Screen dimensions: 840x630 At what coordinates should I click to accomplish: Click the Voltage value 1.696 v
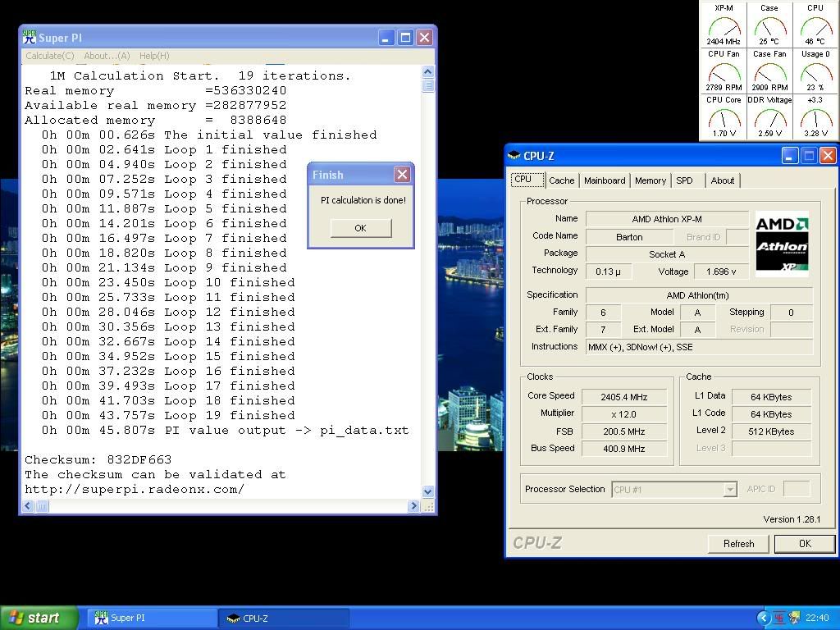click(x=721, y=272)
